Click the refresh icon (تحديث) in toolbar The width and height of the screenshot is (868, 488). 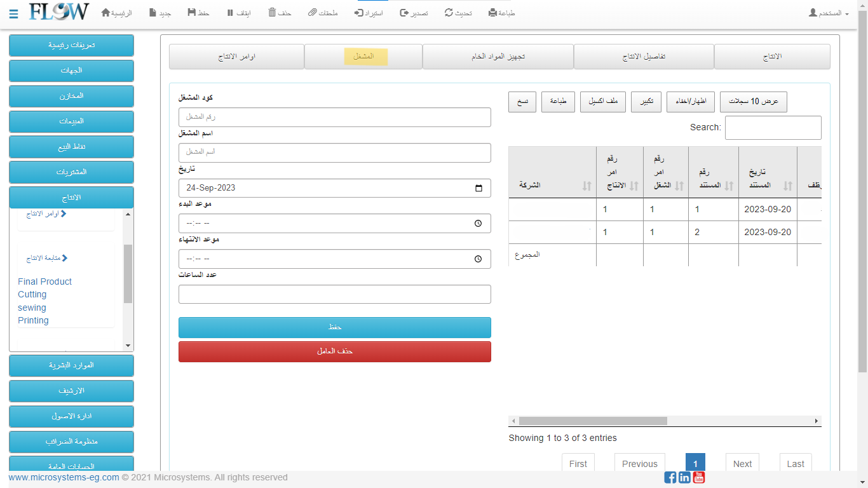tap(449, 13)
